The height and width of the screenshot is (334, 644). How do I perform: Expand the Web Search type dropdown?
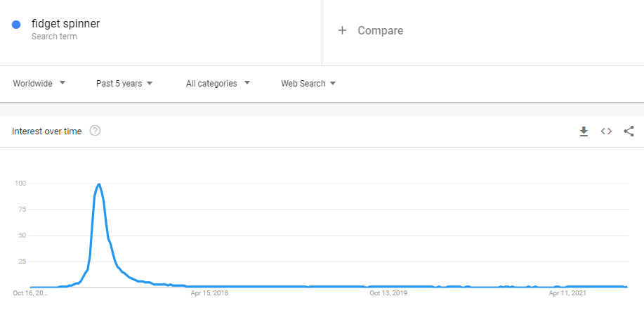click(x=308, y=84)
